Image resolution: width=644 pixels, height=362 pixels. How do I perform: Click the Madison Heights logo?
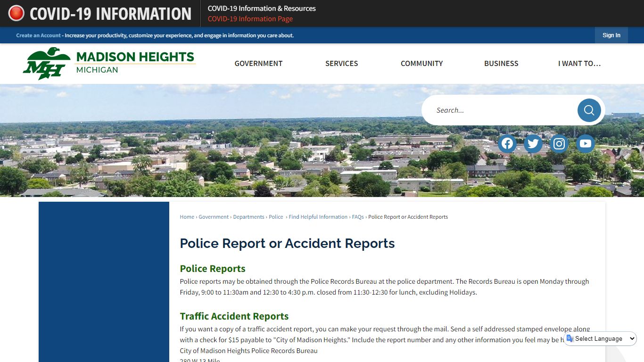point(109,63)
